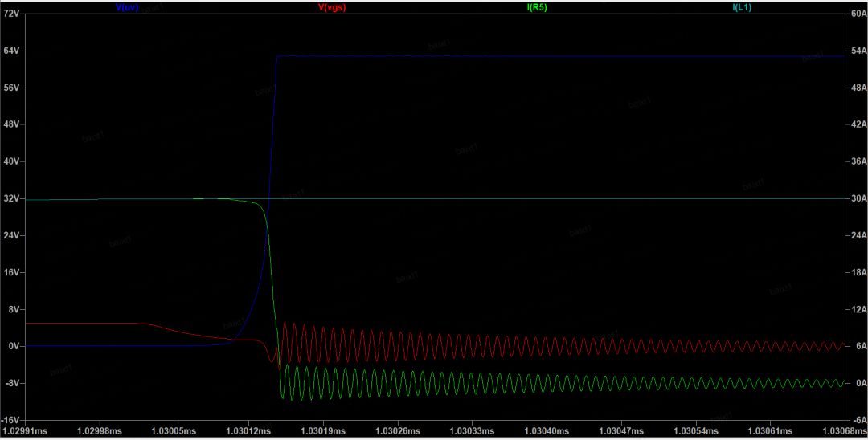This screenshot has height=440, width=868.
Task: Click the 16V left axis label
Action: (11, 272)
